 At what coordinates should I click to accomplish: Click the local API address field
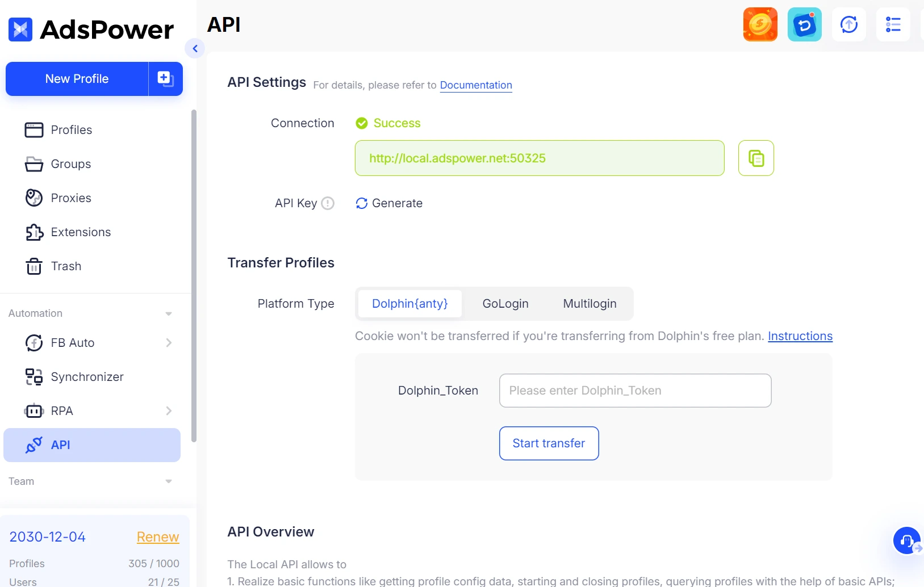tap(540, 158)
